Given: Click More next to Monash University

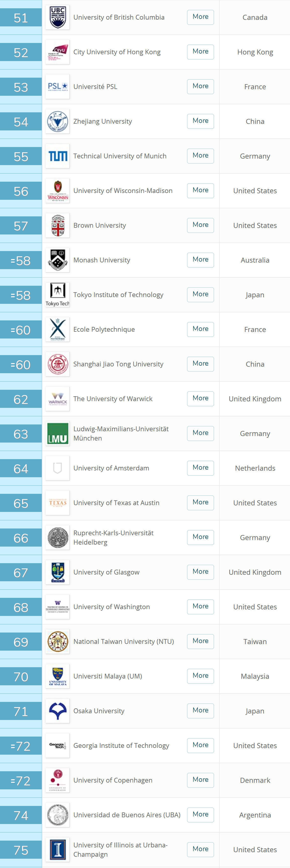Looking at the screenshot, I should click(x=200, y=260).
